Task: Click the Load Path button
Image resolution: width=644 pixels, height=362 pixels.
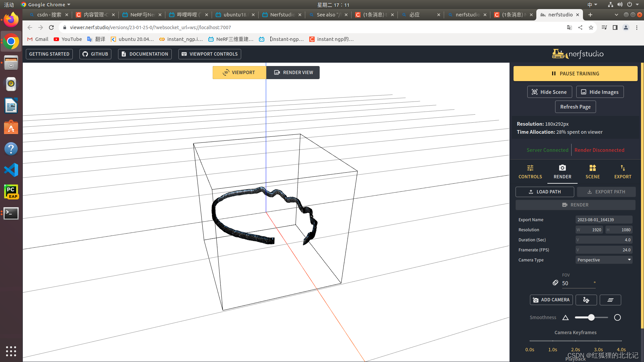Action: (x=544, y=192)
